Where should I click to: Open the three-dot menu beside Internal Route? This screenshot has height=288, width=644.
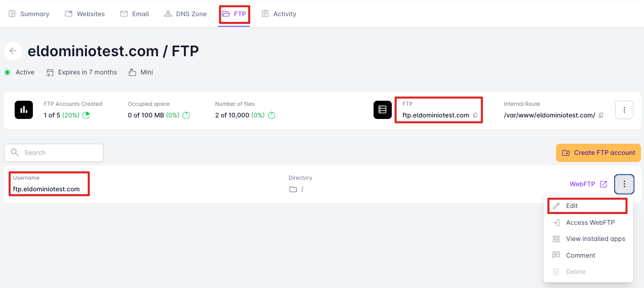point(624,110)
